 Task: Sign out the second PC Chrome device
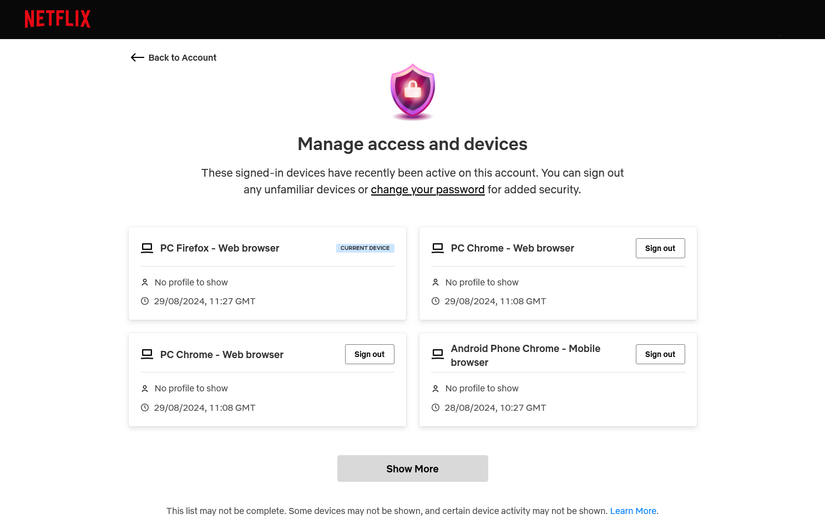coord(369,354)
